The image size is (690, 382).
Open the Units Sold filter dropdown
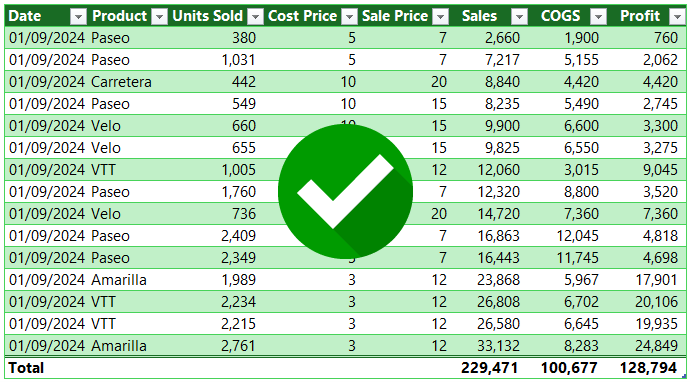coord(255,17)
